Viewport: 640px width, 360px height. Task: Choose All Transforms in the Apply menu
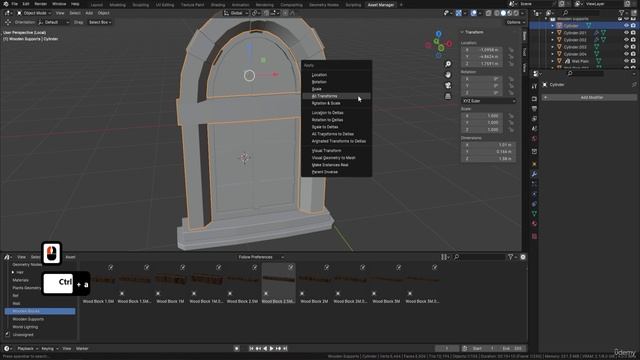[x=336, y=96]
